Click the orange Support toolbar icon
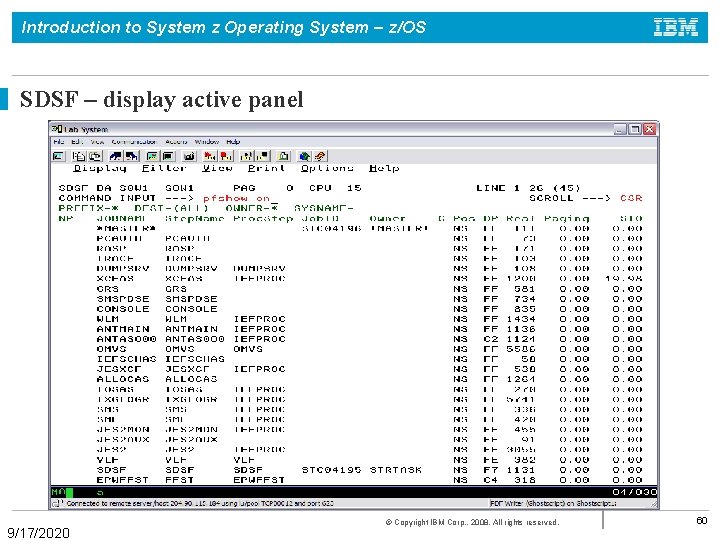The image size is (720, 540). pyautogui.click(x=320, y=156)
